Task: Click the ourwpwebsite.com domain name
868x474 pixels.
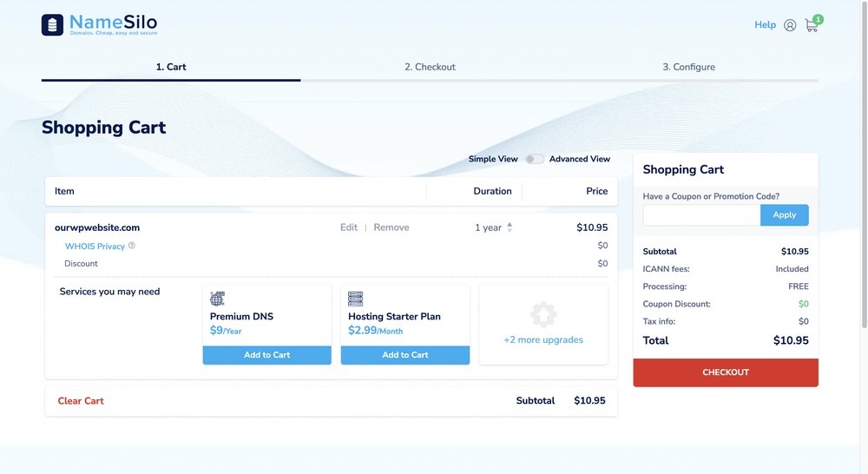Action: pyautogui.click(x=97, y=227)
